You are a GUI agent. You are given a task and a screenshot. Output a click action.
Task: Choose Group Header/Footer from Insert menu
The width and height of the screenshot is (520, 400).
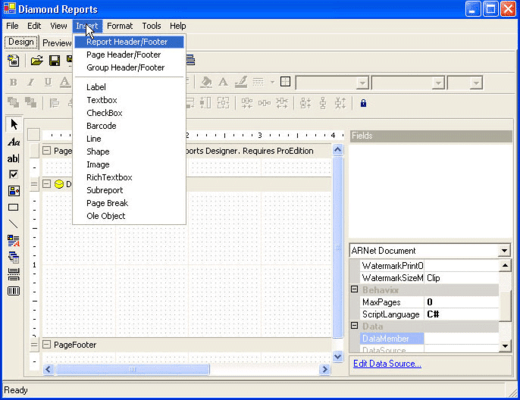[129, 68]
